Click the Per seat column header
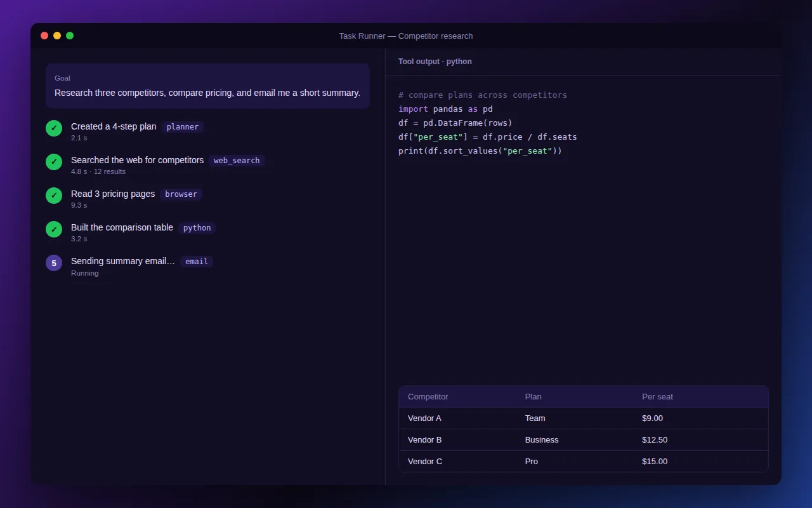The width and height of the screenshot is (812, 508). pyautogui.click(x=657, y=397)
